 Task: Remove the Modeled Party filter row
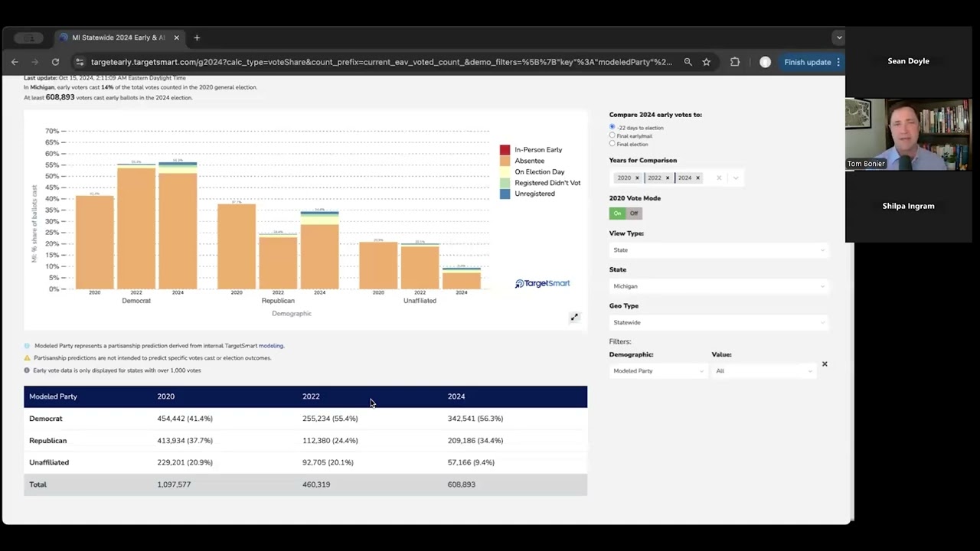click(825, 364)
